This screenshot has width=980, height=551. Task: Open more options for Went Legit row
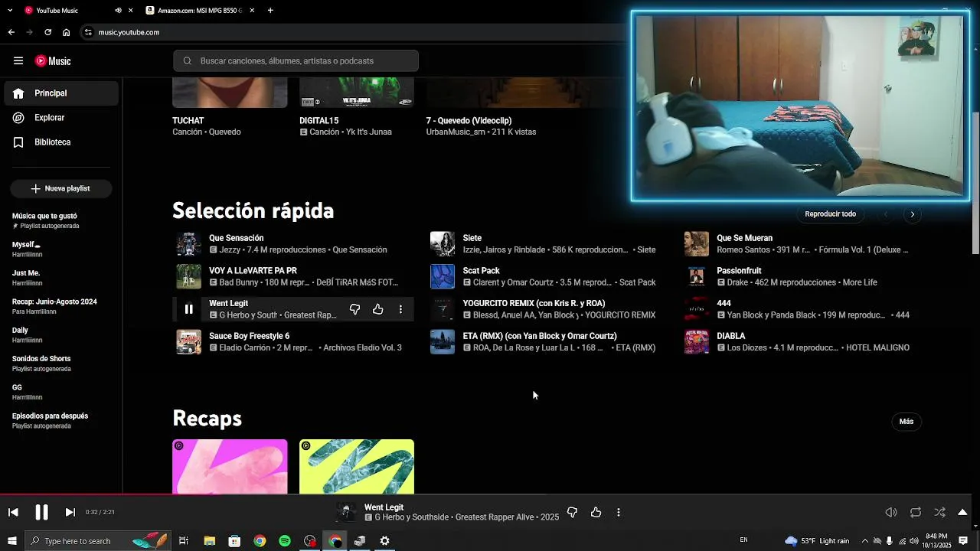click(x=400, y=309)
